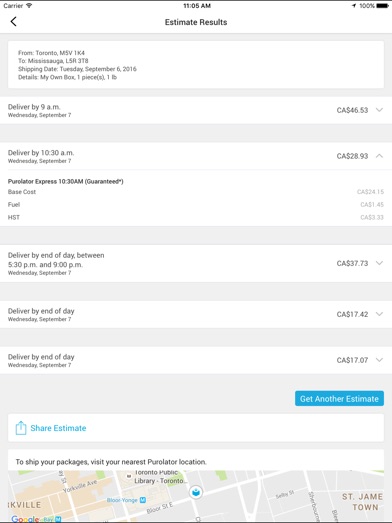
Task: Collapse the Deliver by 10:30 a.m. details
Action: pyautogui.click(x=379, y=156)
